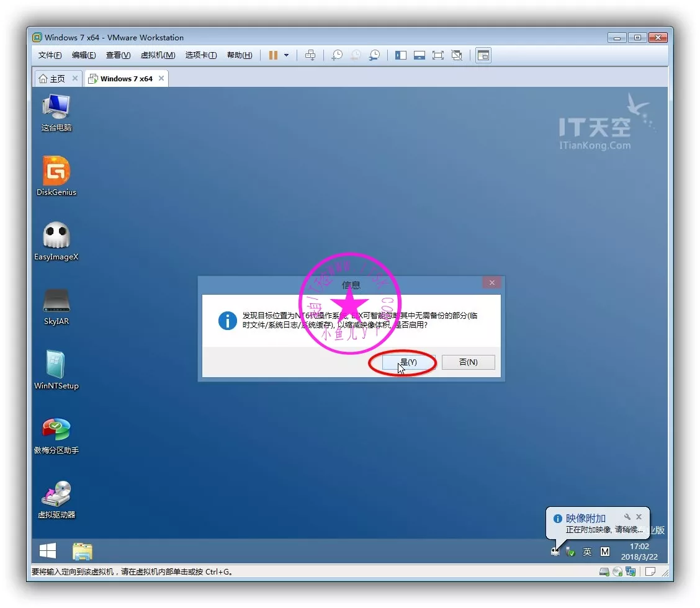Click the 是(Y) button in the dialog
700x608 pixels.
coord(408,362)
